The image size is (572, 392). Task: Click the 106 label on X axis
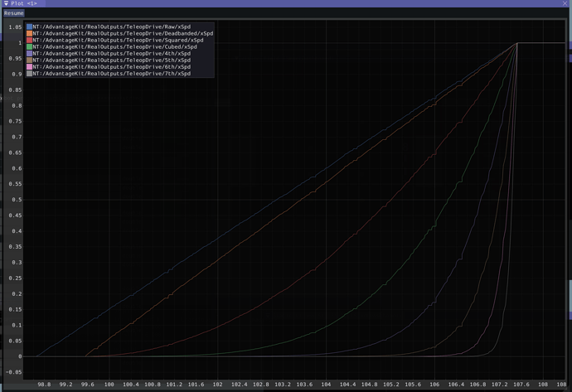(434, 385)
